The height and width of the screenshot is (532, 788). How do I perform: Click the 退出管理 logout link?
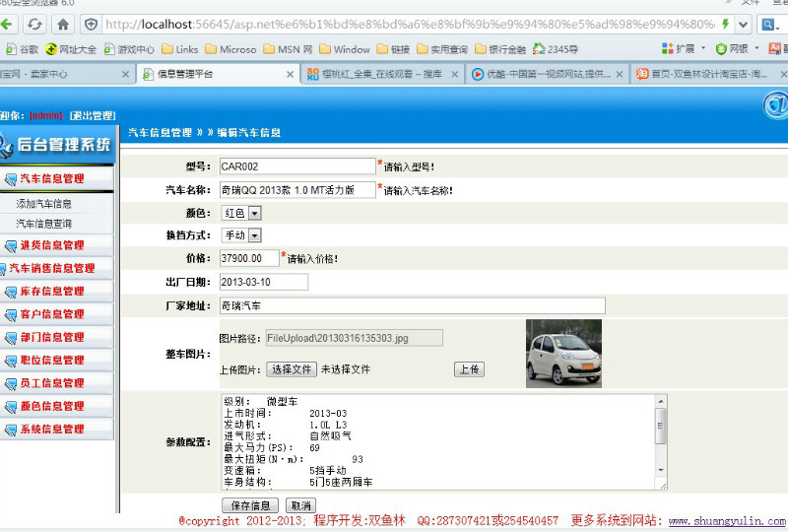coord(93,115)
